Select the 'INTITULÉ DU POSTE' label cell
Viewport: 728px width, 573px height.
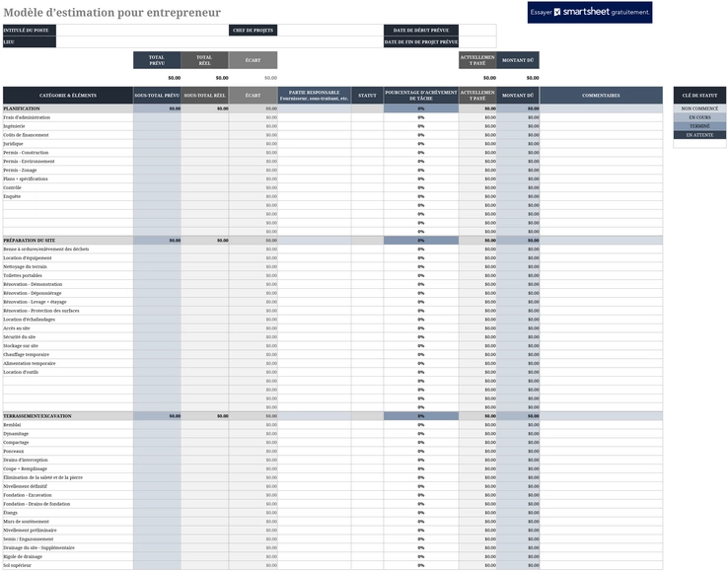[x=30, y=31]
